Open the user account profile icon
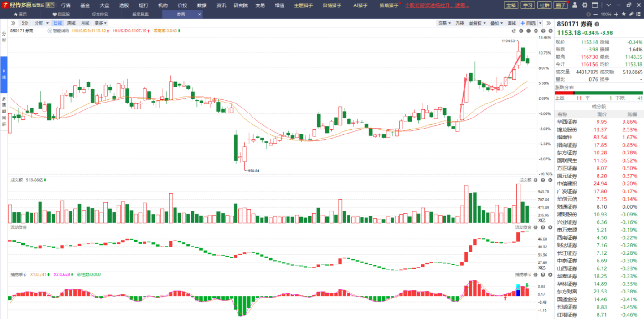644x319 pixels. [574, 5]
